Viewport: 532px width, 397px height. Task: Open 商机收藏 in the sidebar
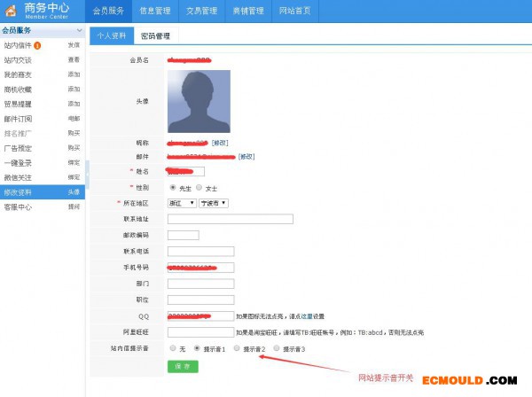click(x=18, y=90)
